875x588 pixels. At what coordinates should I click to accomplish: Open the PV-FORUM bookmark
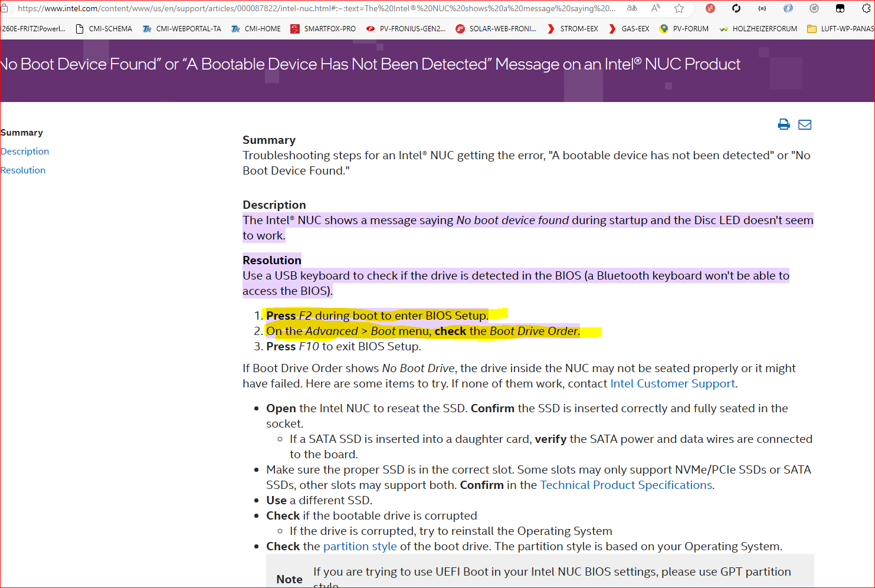(684, 28)
